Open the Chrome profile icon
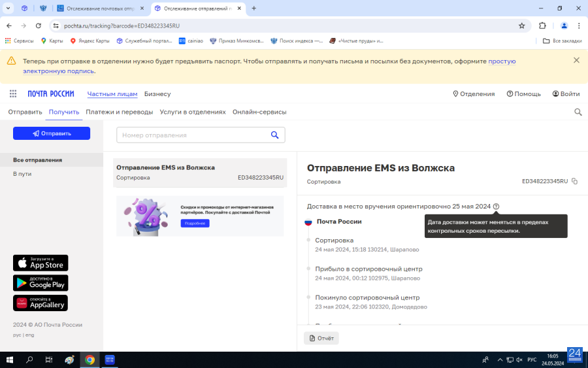The image size is (588, 368). 564,25
